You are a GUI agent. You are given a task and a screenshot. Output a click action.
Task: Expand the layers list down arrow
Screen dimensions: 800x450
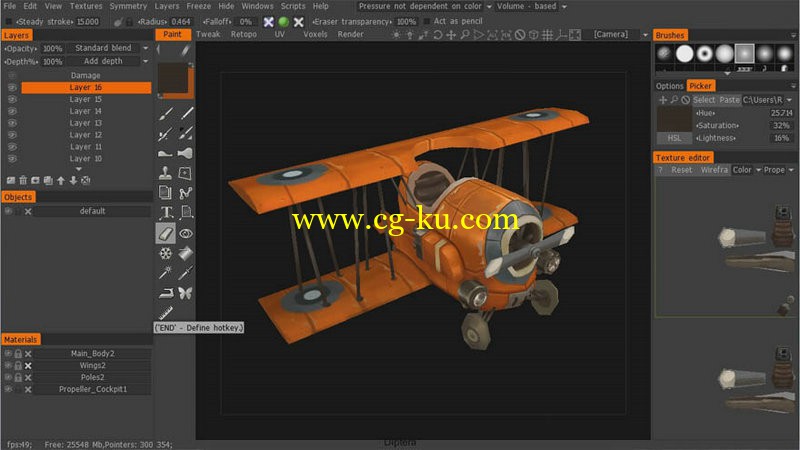78,168
